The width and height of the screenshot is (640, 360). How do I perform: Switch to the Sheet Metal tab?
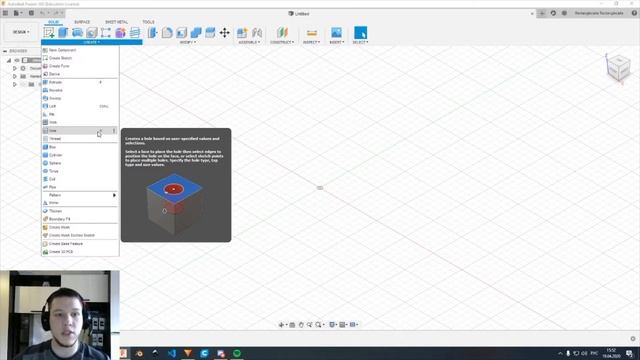pyautogui.click(x=116, y=22)
